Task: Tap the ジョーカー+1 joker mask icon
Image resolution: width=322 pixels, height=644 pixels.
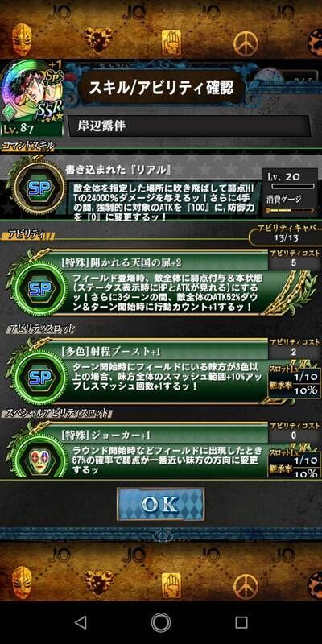Action: click(x=39, y=455)
